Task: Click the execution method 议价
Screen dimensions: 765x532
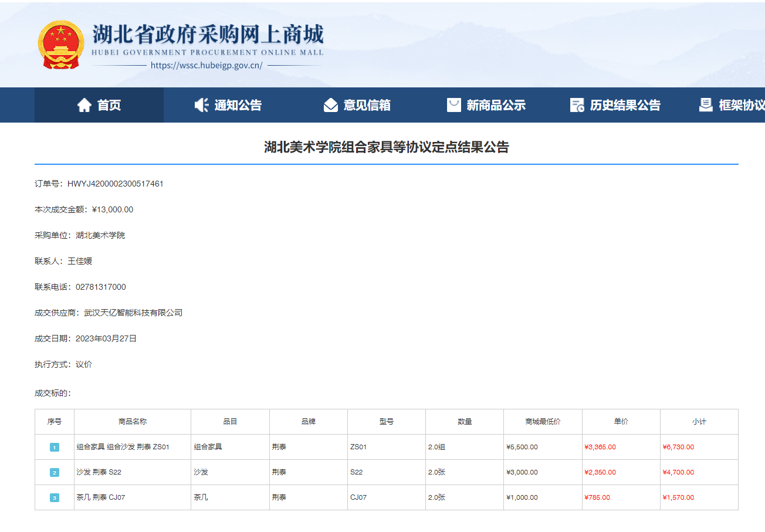Action: [84, 364]
